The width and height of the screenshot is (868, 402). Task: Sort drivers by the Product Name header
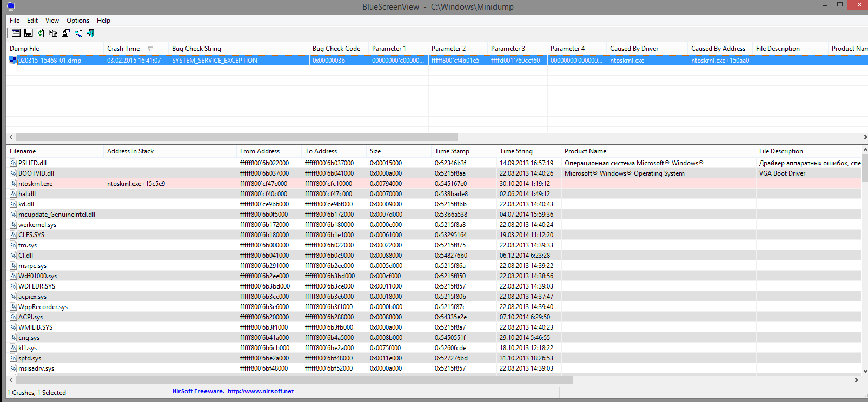tap(659, 151)
